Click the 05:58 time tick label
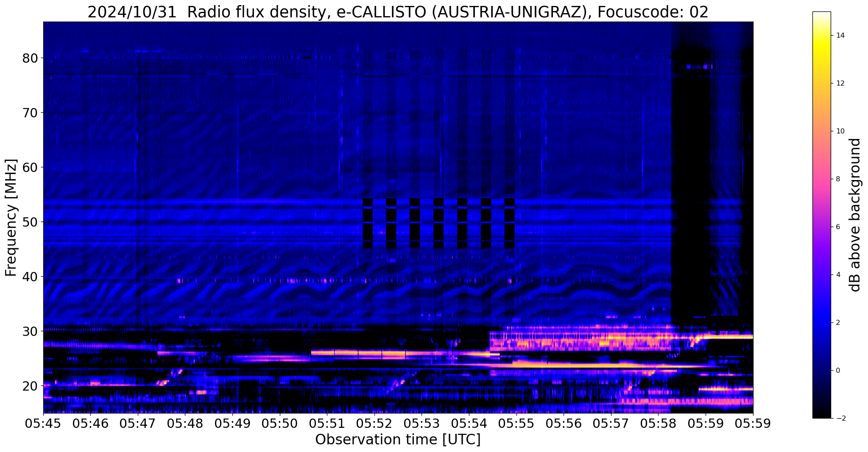The height and width of the screenshot is (452, 868). click(659, 423)
